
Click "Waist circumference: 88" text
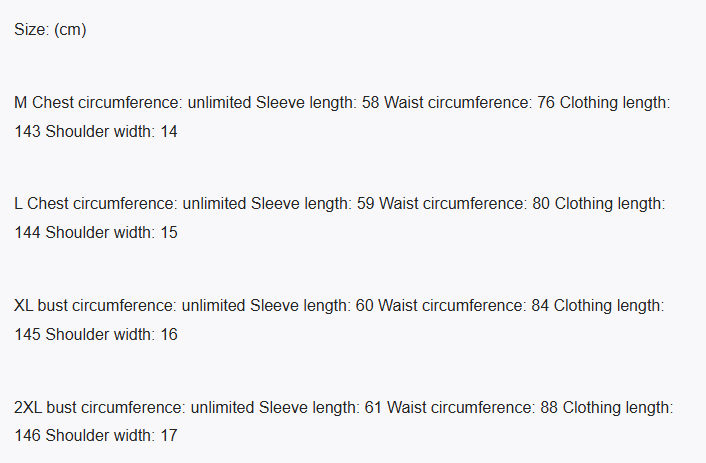(x=473, y=407)
